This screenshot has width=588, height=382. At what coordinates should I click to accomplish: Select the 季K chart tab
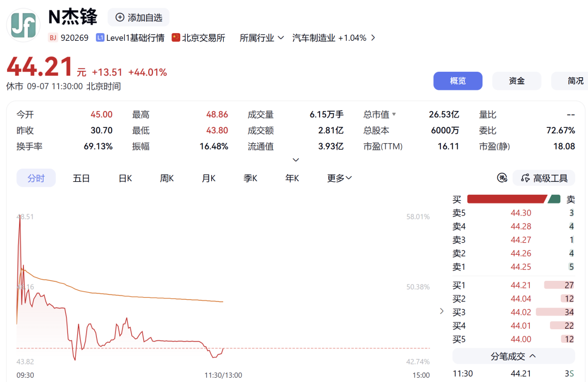point(250,178)
